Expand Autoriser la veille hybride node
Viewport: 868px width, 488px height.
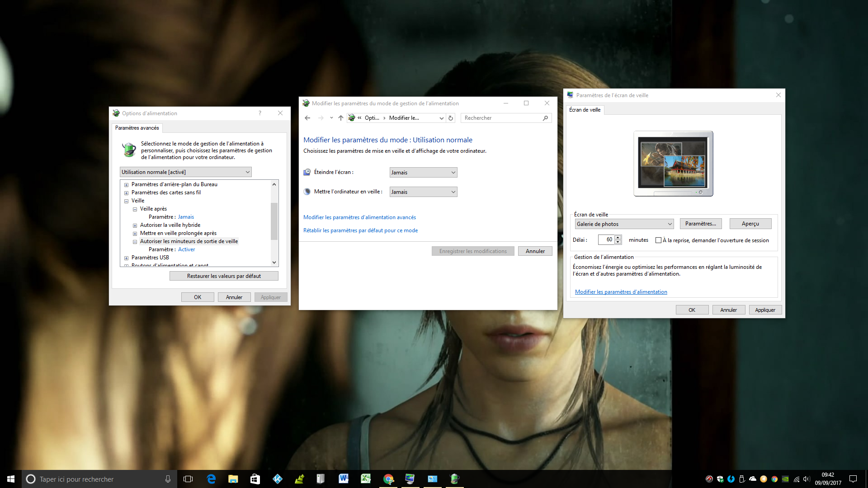pyautogui.click(x=135, y=225)
